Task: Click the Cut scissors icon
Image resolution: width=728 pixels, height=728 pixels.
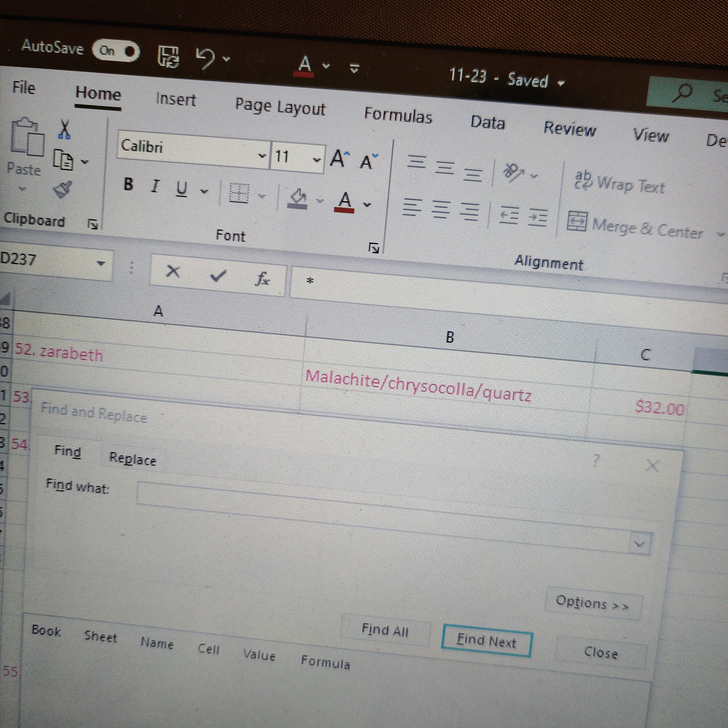Action: click(65, 130)
